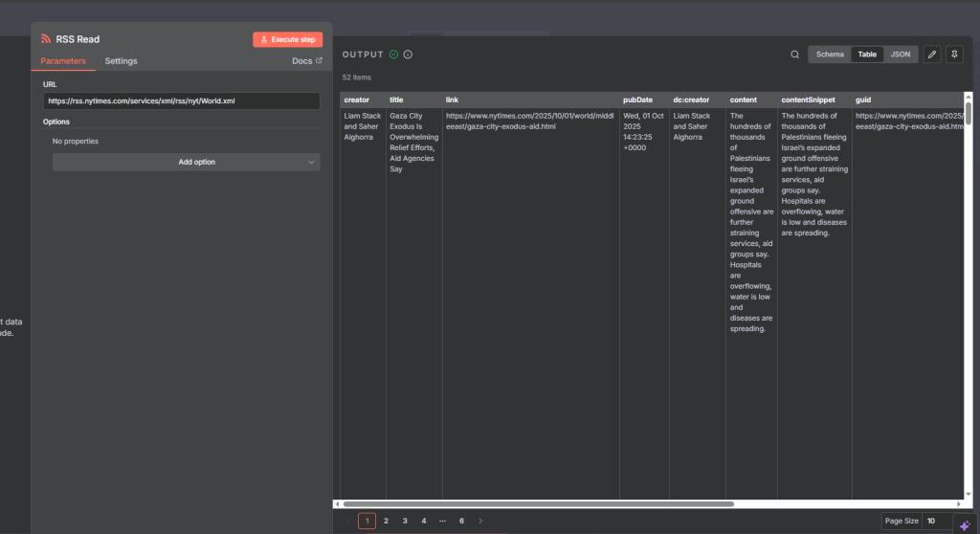Go to next page with arrow
The image size is (980, 534).
tap(480, 521)
